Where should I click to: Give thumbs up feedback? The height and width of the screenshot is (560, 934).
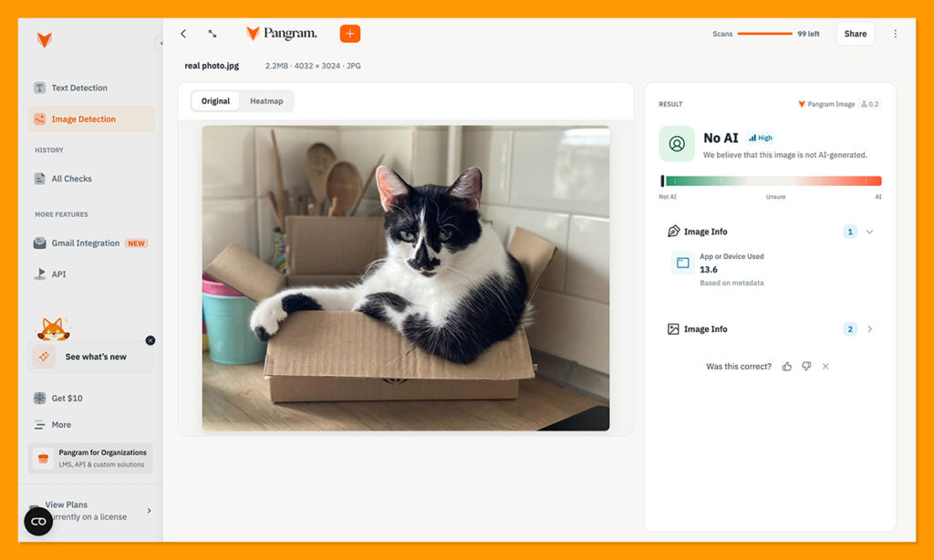click(x=787, y=367)
